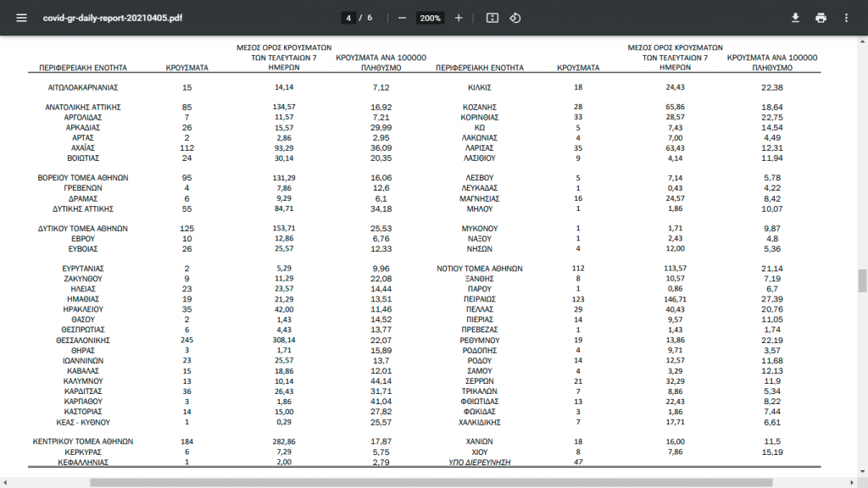The height and width of the screenshot is (488, 868).
Task: Click the ΣΕΡΡΩΝ region name
Action: 480,381
